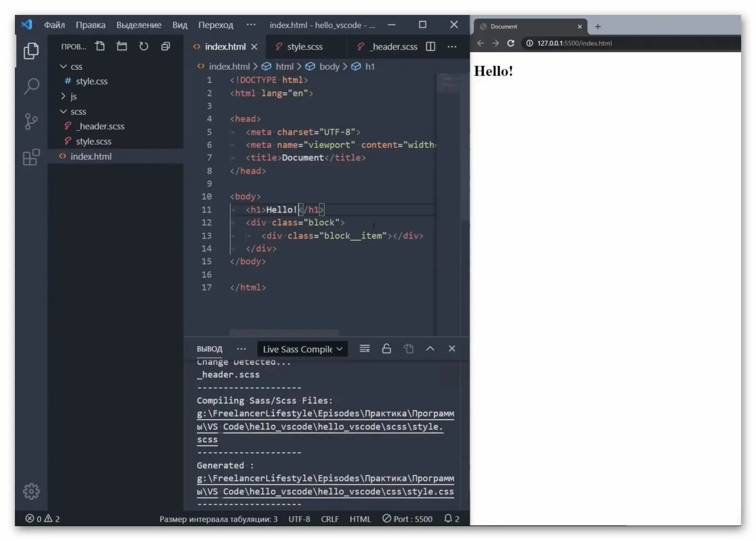
Task: Select index.html in the explorer tree
Action: [91, 156]
